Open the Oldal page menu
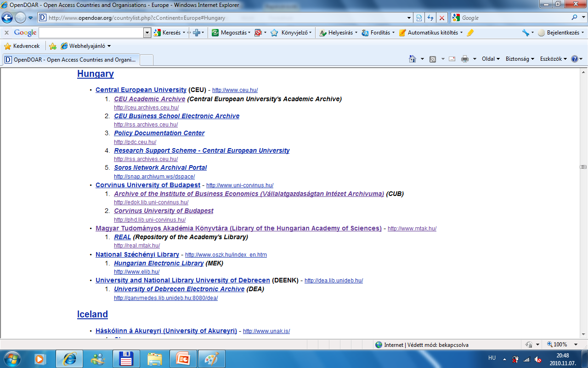 click(x=491, y=59)
